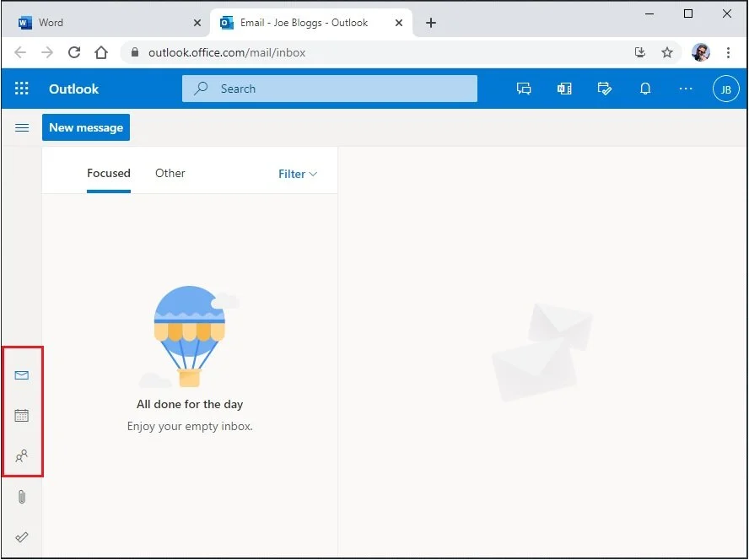Open the chat bubbles icon in header
The image size is (749, 560).
(524, 89)
